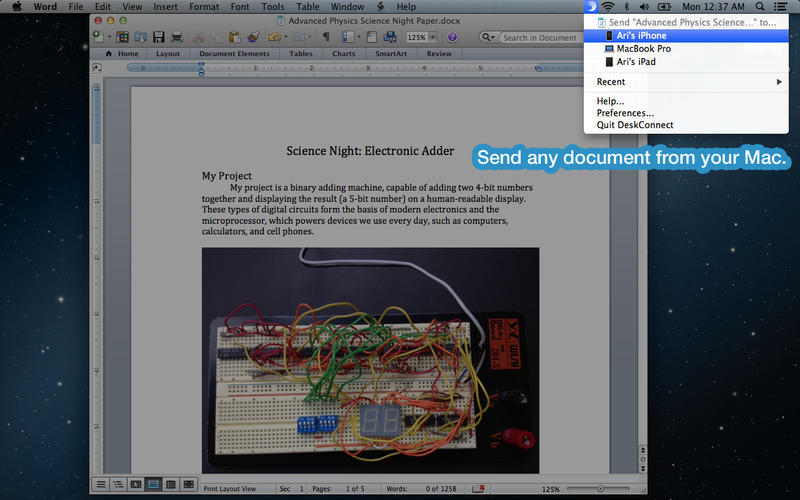Select Ari's iPhone from the device list

641,36
